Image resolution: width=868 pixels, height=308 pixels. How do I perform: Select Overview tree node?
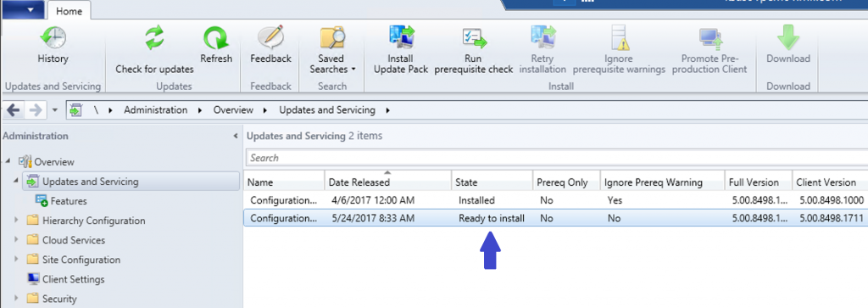pos(53,162)
